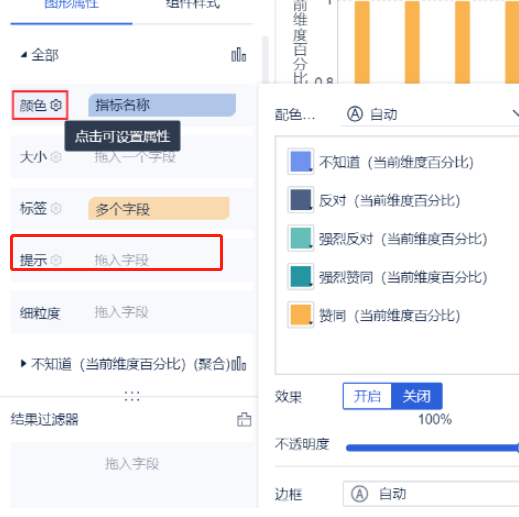Click 不知道 (当前维度百分比) legend text
Viewport: 519px width, 517px height.
[x=396, y=162]
